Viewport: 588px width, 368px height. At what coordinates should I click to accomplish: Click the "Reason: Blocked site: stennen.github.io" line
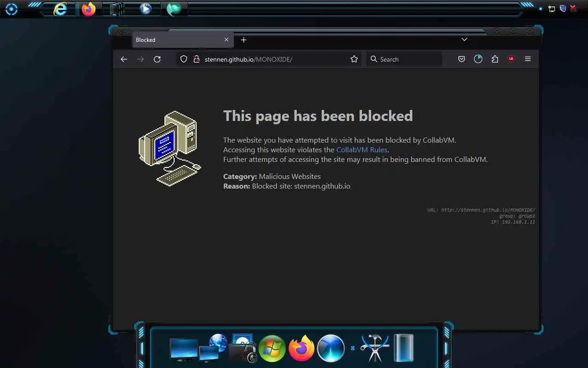(x=287, y=186)
